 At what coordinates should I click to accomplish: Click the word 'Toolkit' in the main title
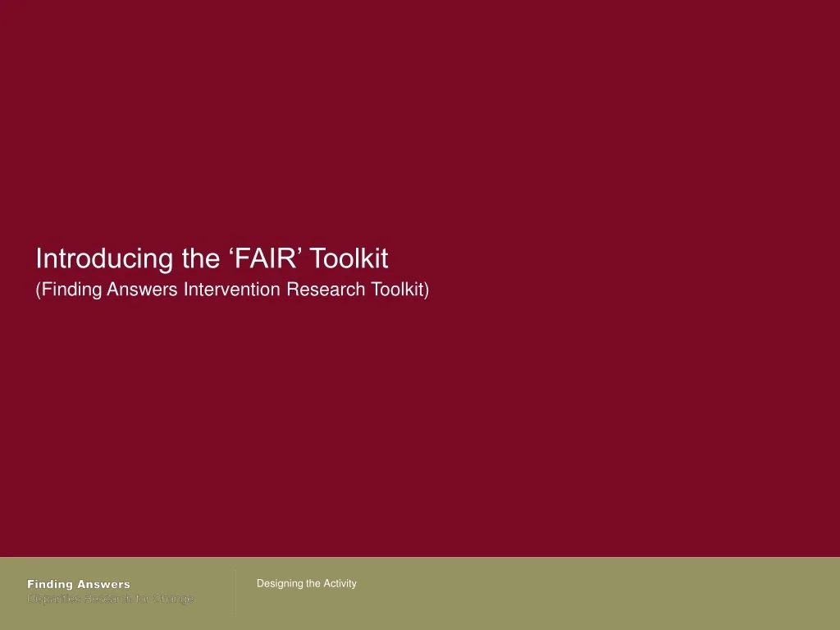(x=349, y=259)
